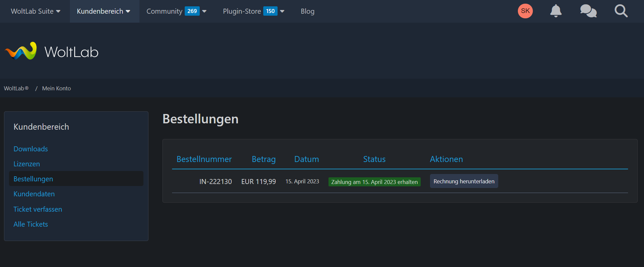Click the Rechnung herunterladen button
644x267 pixels.
click(x=464, y=181)
